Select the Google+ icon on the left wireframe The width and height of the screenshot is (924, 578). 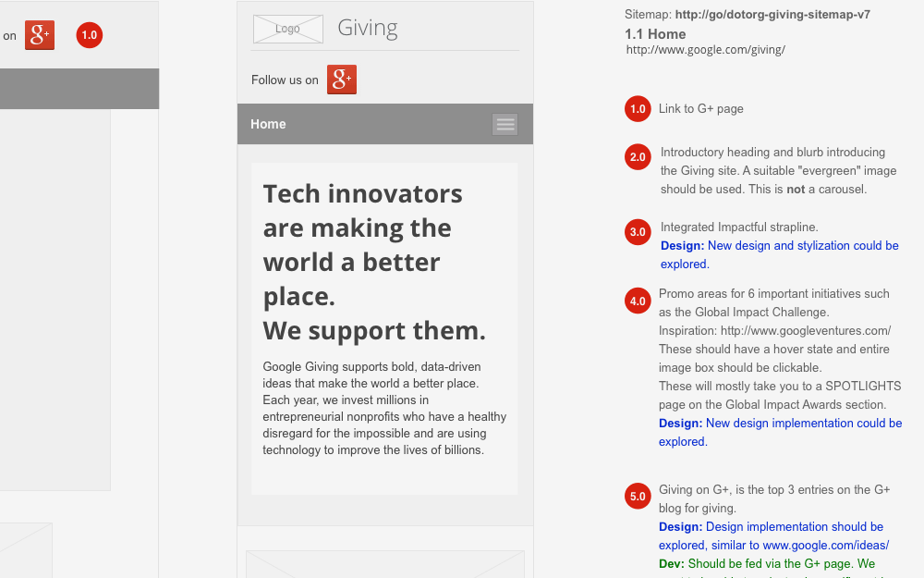(38, 35)
